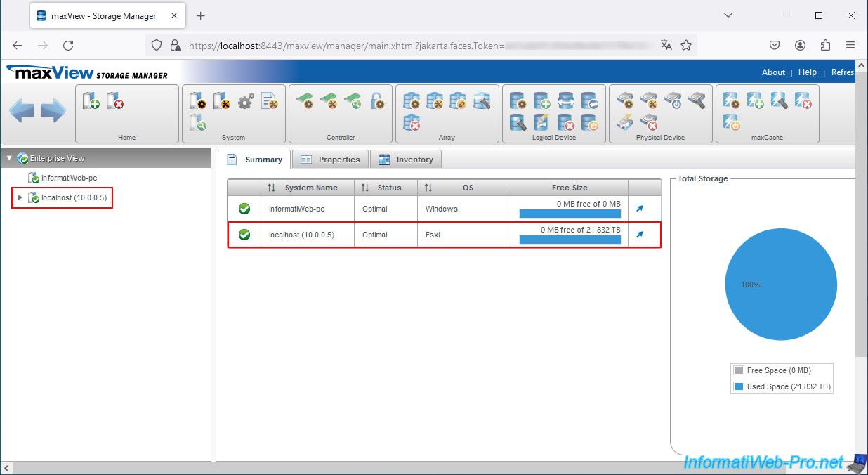The width and height of the screenshot is (868, 475).
Task: Click the Delete System icon with red X
Action: click(x=114, y=101)
